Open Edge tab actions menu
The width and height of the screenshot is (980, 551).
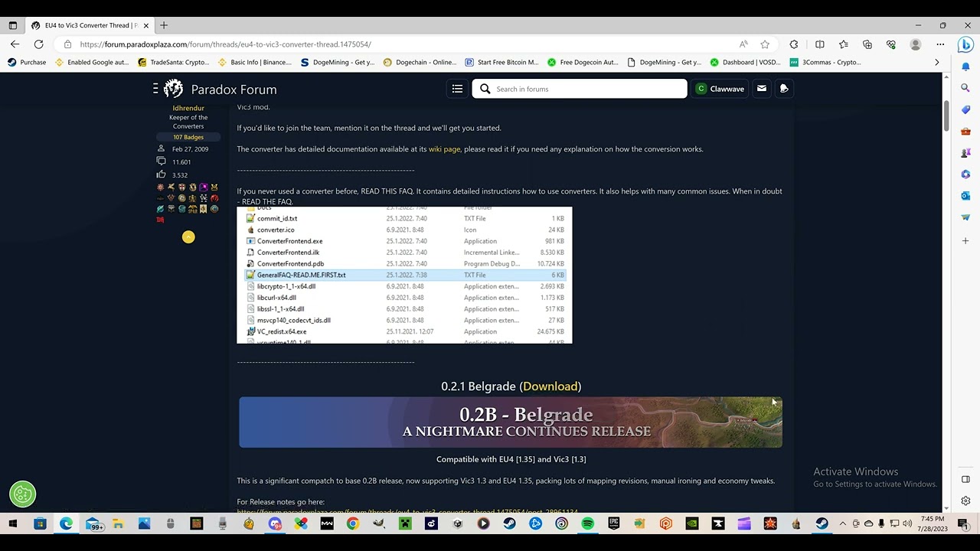tap(13, 25)
